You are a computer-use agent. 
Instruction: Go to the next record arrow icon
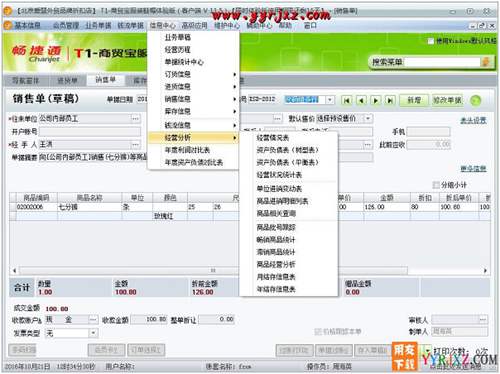pyautogui.click(x=376, y=100)
